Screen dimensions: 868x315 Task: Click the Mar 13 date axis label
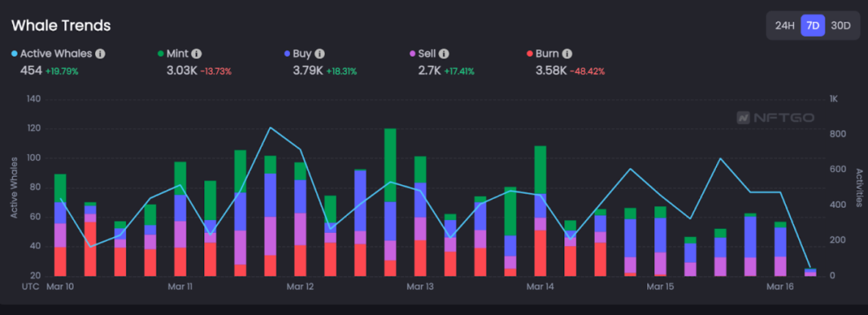420,287
